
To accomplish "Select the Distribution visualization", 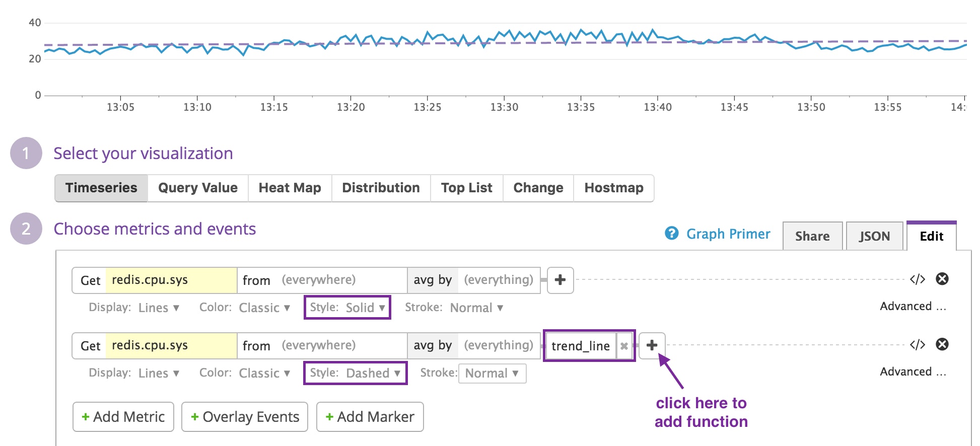I will pyautogui.click(x=381, y=188).
